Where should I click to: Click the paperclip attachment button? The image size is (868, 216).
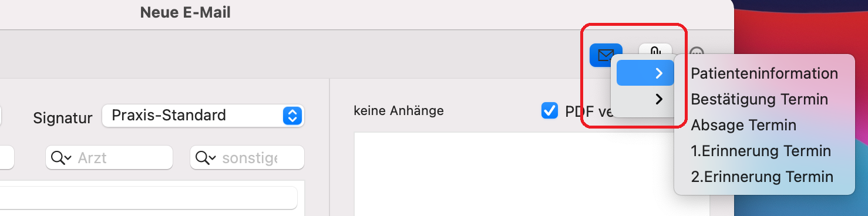(655, 51)
